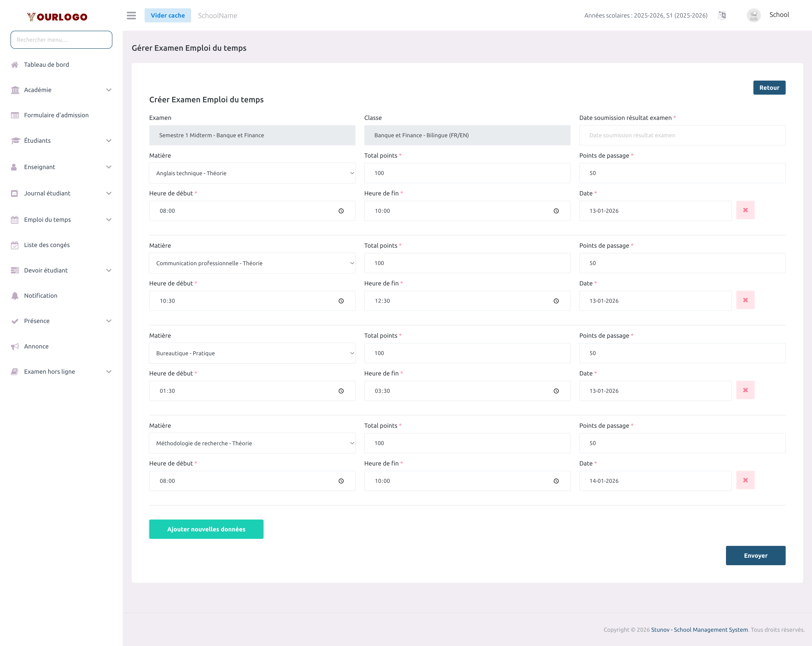812x646 pixels.
Task: Open clock picker for 12:30 end time
Action: coord(556,301)
